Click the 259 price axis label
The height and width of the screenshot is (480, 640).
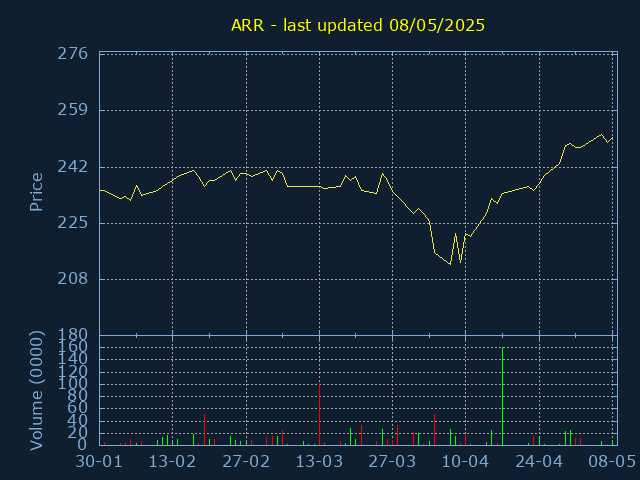click(72, 110)
